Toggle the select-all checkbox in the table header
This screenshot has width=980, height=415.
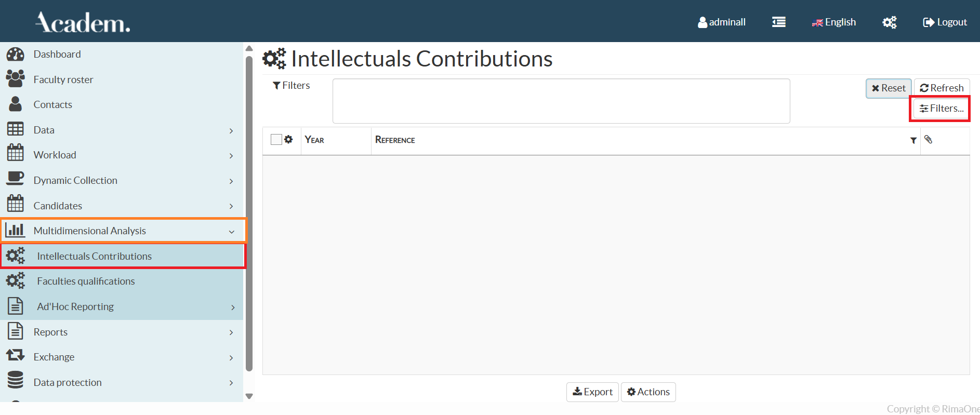tap(276, 139)
